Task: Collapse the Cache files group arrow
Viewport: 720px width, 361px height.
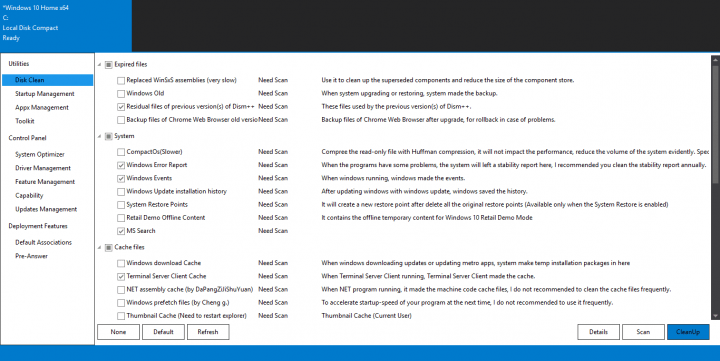Action: tap(99, 248)
